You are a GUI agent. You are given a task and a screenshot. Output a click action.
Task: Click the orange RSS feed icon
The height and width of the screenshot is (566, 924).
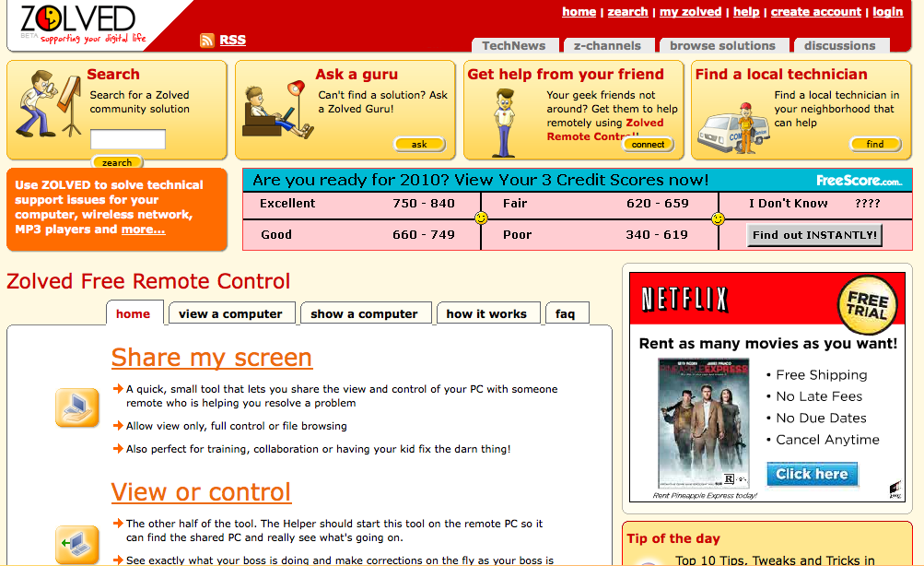coord(207,40)
